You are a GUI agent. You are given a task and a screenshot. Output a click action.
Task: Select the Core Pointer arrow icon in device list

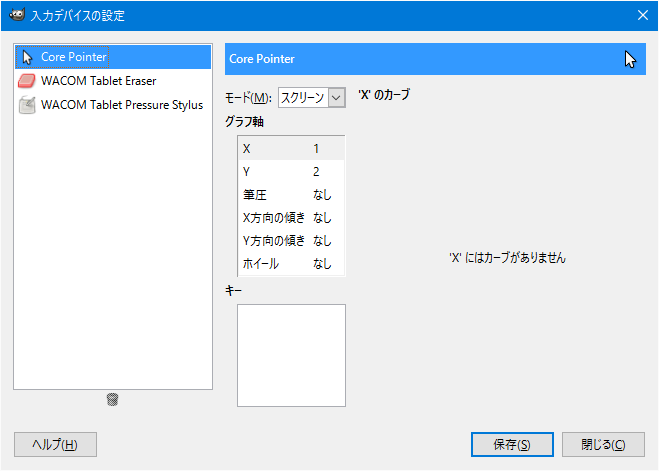click(27, 57)
